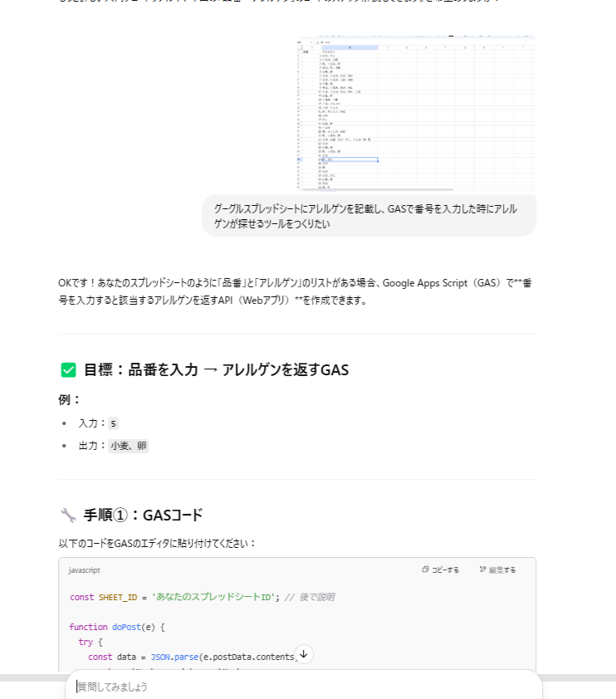Click the heading 手順①：GASコード
This screenshot has height=699, width=616.
pos(143,515)
